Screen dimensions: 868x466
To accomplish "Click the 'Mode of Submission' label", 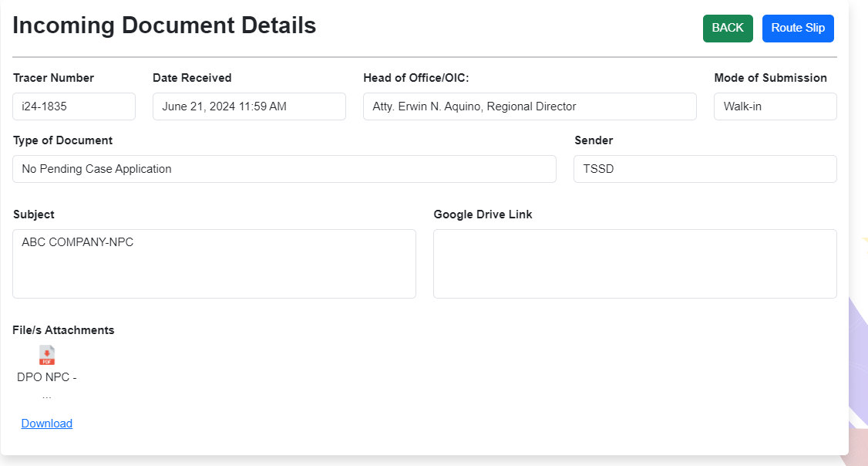I will coord(771,78).
